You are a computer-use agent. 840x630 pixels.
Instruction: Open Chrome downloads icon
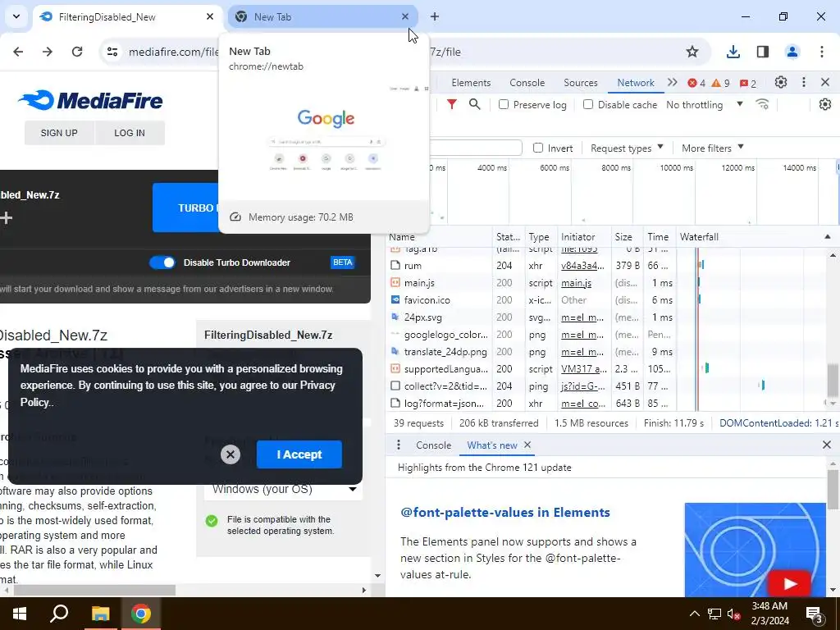coord(733,52)
